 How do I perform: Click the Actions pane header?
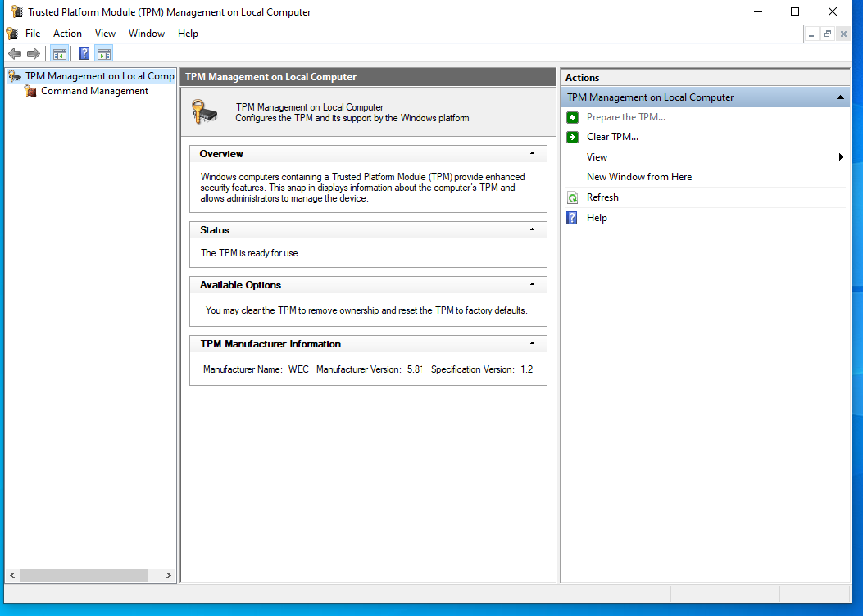tap(706, 78)
